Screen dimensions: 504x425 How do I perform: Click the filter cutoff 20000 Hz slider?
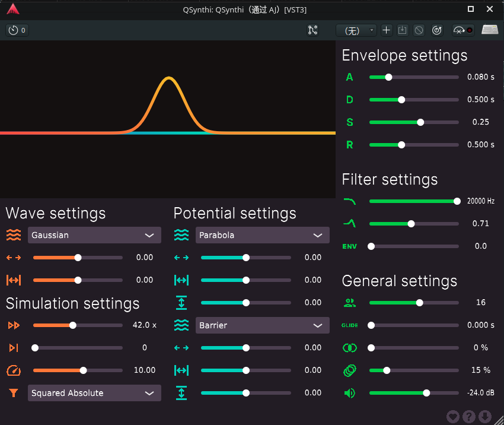414,201
